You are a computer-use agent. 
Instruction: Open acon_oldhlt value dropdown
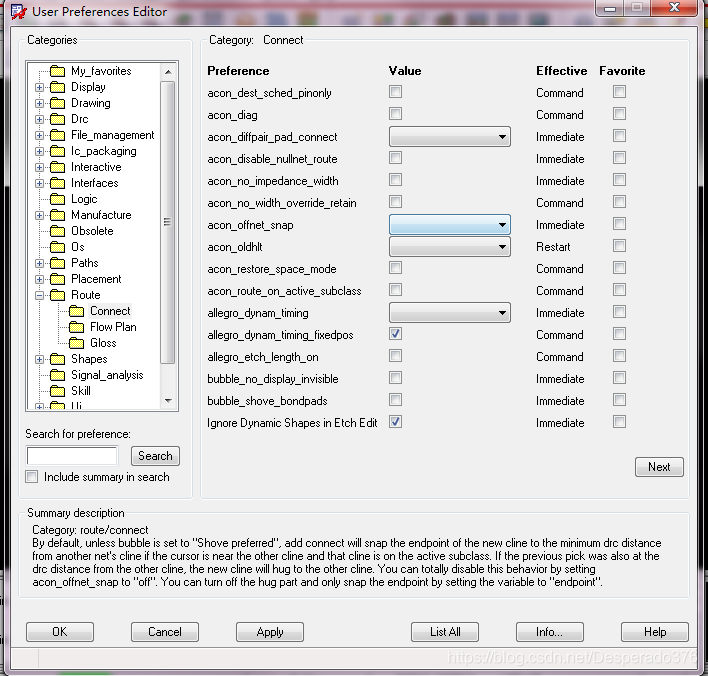click(450, 247)
